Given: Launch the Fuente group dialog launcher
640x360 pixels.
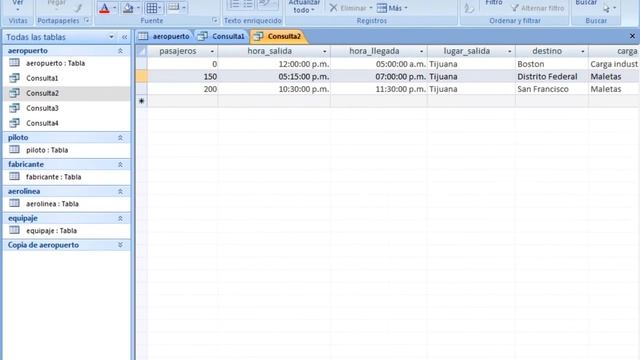Looking at the screenshot, I should point(215,20).
